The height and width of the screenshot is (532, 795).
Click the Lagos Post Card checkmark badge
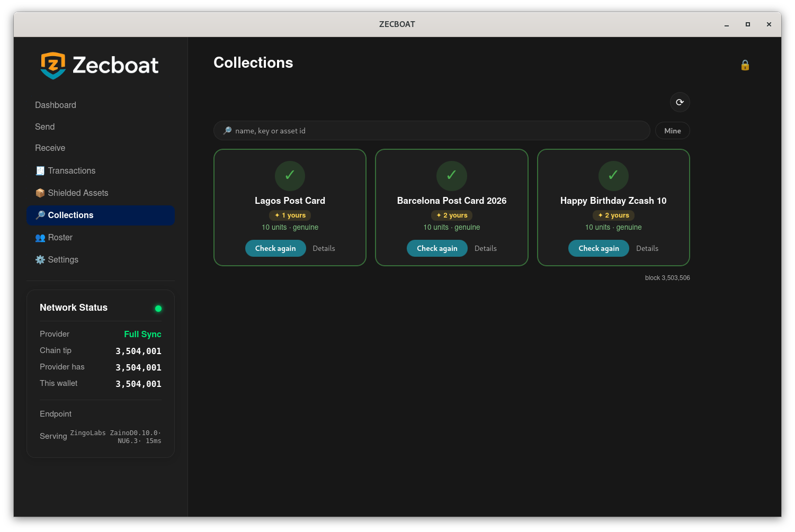290,176
